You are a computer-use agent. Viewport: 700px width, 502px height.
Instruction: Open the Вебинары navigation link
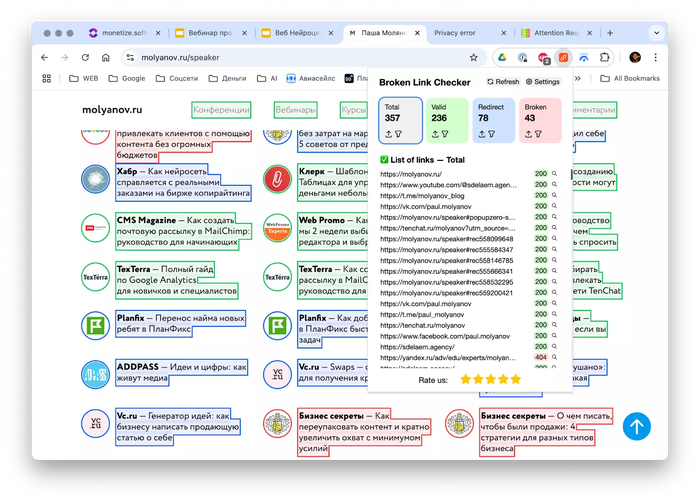[296, 110]
